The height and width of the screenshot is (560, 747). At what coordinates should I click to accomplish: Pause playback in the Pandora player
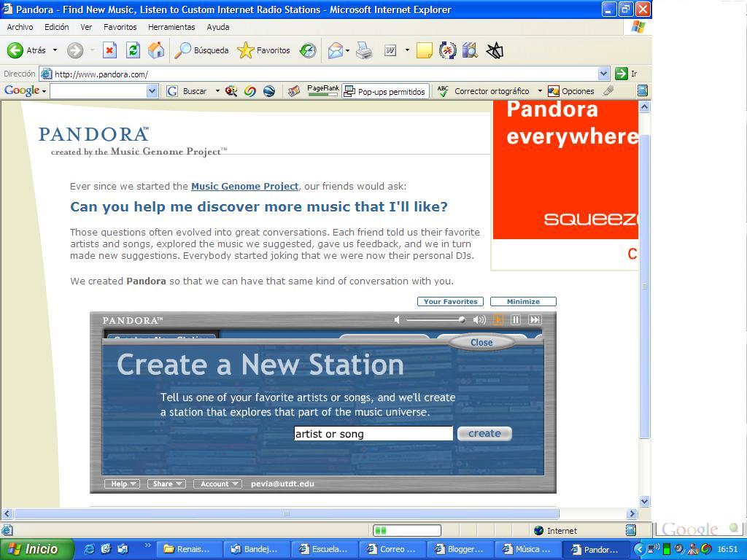[x=516, y=319]
